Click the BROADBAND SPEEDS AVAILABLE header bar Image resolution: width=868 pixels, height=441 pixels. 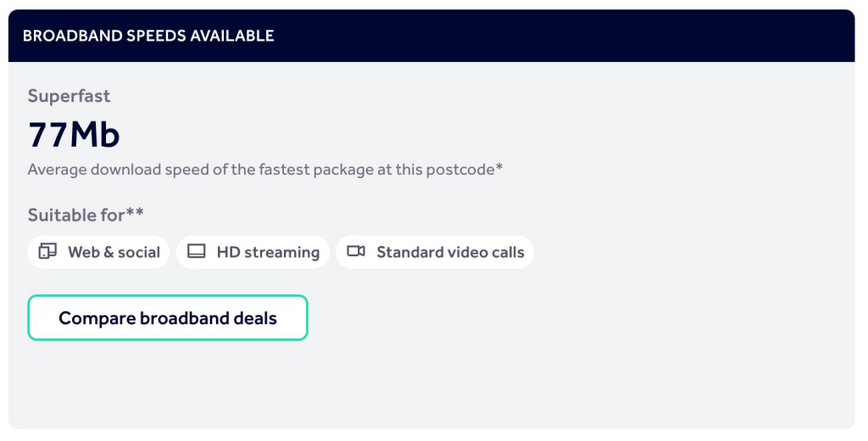tap(431, 36)
